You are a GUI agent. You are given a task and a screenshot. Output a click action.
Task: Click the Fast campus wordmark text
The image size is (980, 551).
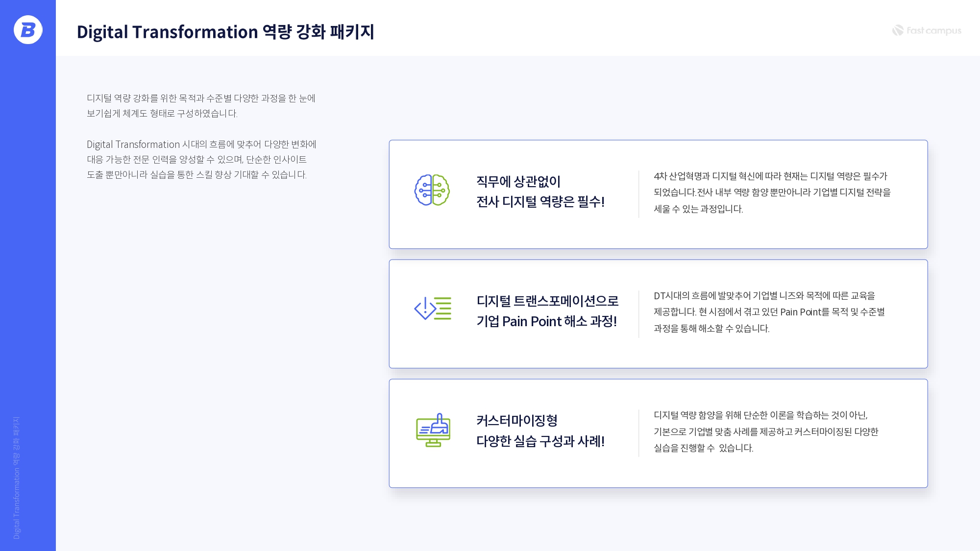coord(933,30)
